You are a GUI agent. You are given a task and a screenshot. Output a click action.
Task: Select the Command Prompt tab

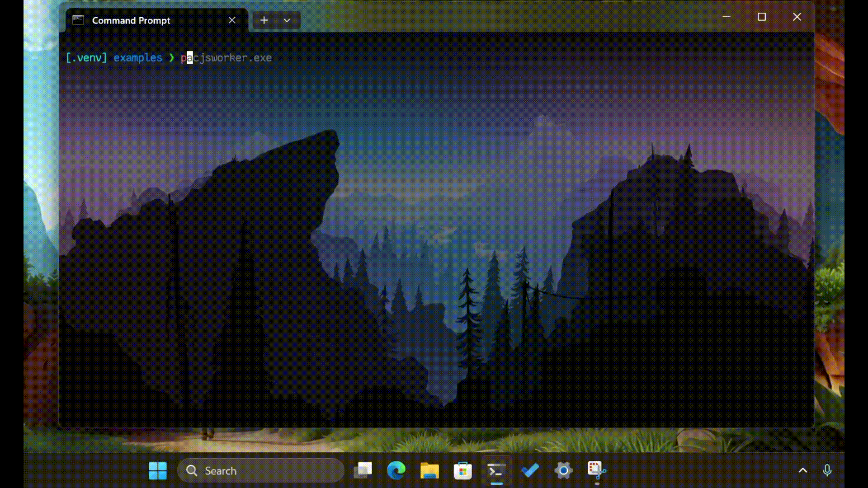pyautogui.click(x=157, y=20)
